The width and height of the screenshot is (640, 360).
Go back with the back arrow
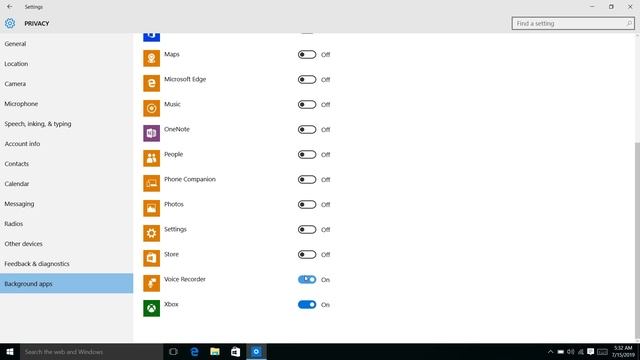tap(9, 7)
